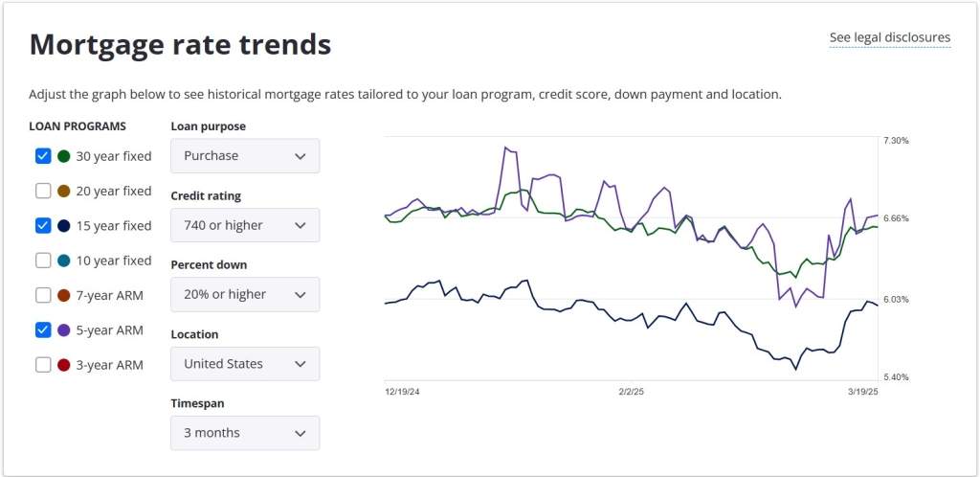Click the orange 7-year ARM color dot
The image size is (980, 477).
(x=64, y=295)
